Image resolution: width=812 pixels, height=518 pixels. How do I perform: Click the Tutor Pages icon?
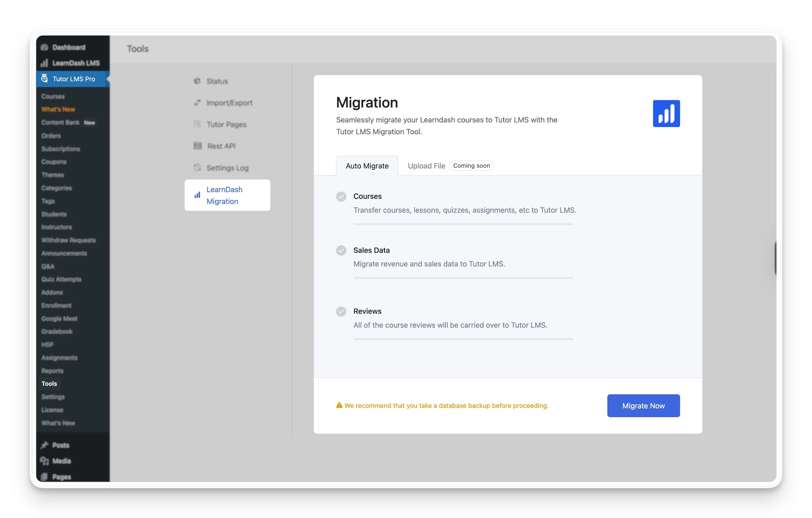tap(197, 124)
